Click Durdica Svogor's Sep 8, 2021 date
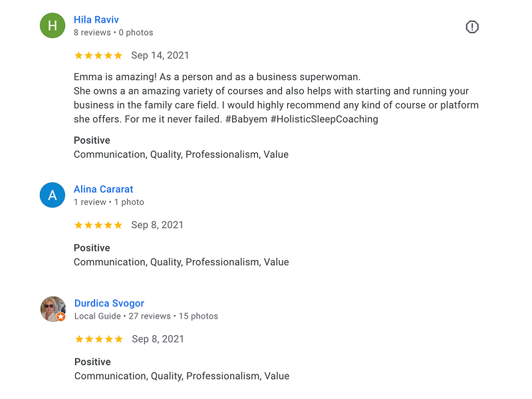The height and width of the screenshot is (399, 532). pos(158,339)
